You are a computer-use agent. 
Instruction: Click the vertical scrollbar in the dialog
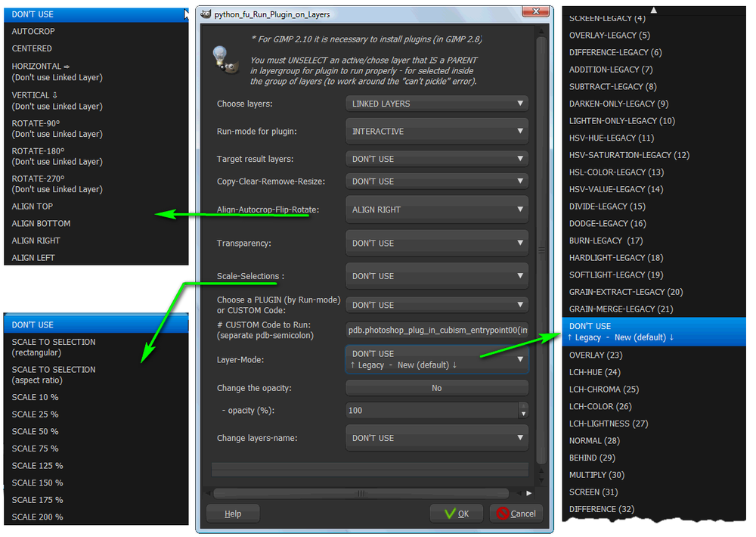coord(541,250)
